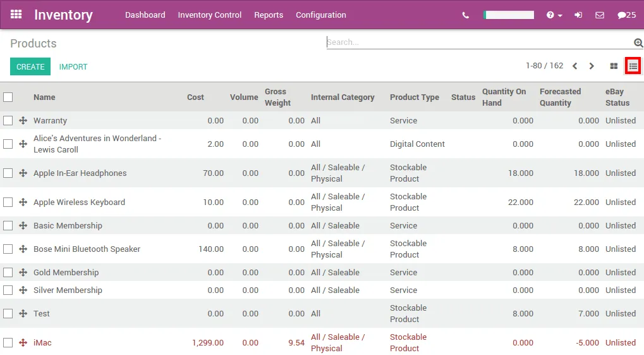Grab the move handle for Silver Membership
The height and width of the screenshot is (355, 644).
point(23,290)
